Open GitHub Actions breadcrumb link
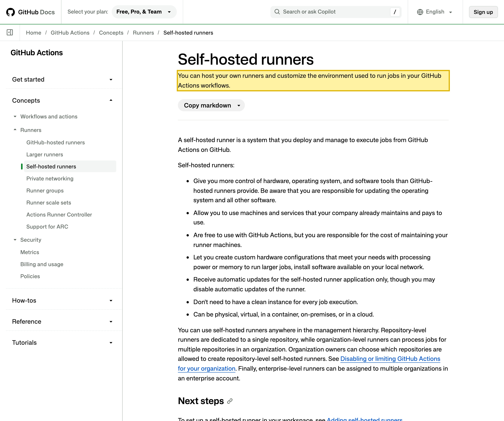 pyautogui.click(x=70, y=33)
